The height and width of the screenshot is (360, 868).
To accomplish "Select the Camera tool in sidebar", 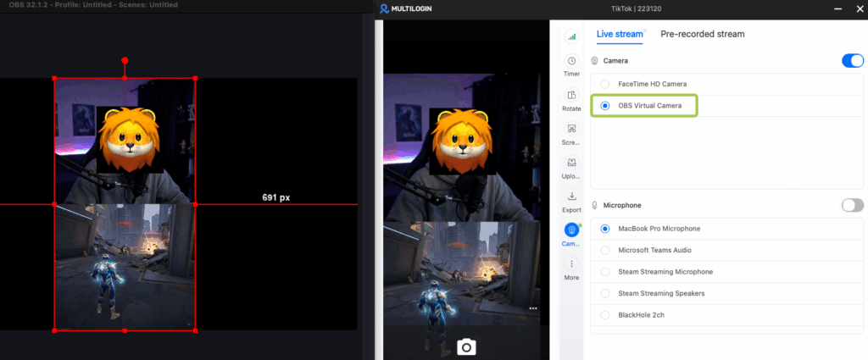I will [x=572, y=235].
